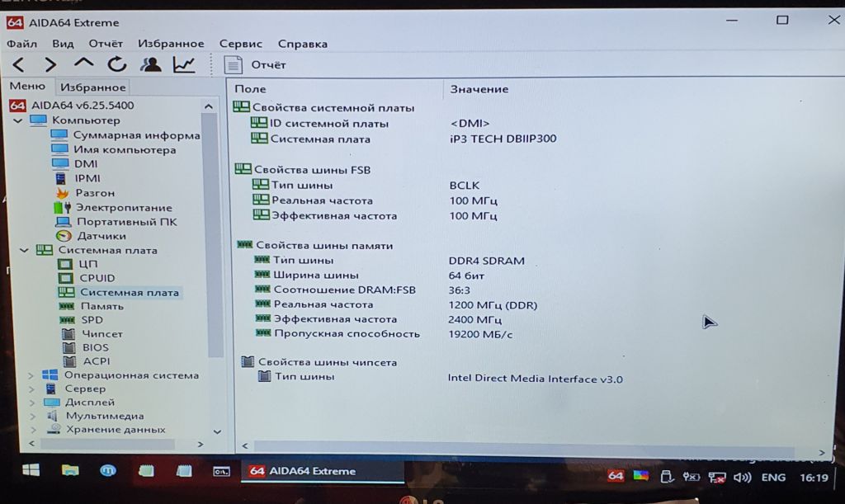
Task: Expand the Хранение данных tree node
Action: coord(33,430)
